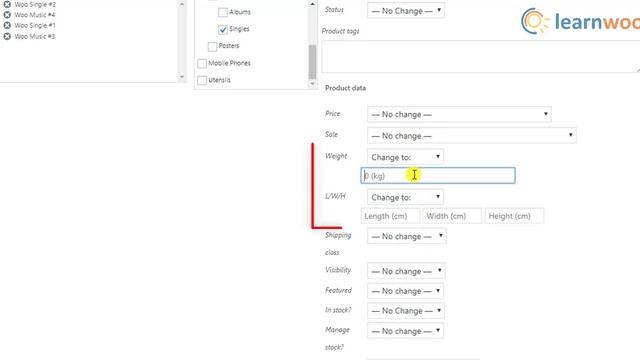Viewport: 640px width, 360px height.
Task: Click into the Product tags text area
Action: pos(481,56)
